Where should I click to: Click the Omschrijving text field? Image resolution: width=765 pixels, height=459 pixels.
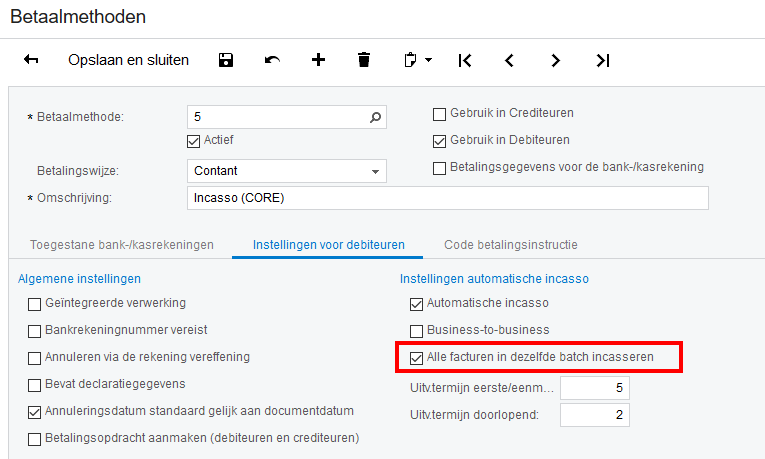point(447,197)
